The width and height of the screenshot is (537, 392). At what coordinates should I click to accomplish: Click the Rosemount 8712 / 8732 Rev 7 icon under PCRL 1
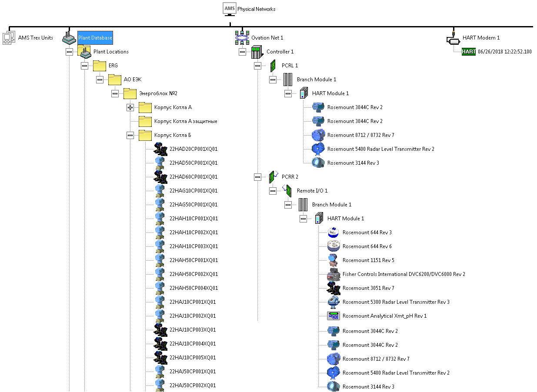(318, 135)
